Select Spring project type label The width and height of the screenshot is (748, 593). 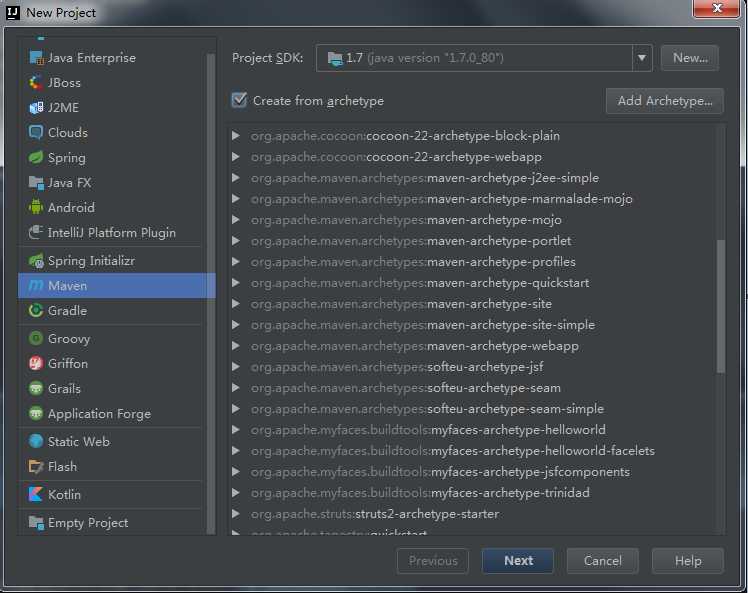(67, 158)
